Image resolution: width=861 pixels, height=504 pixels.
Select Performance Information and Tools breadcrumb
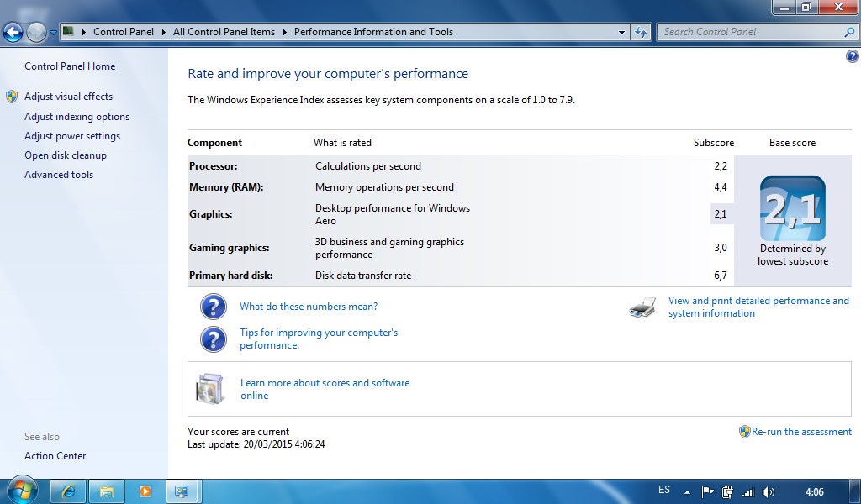(373, 32)
